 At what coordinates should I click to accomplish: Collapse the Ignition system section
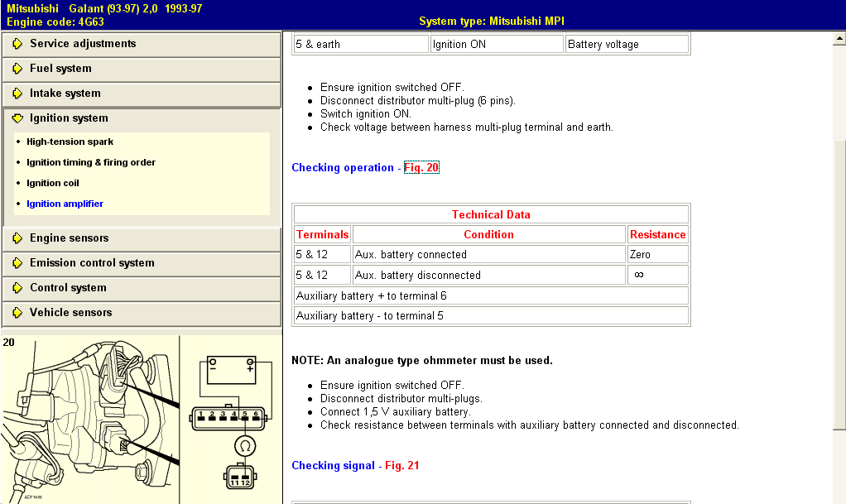pyautogui.click(x=142, y=118)
